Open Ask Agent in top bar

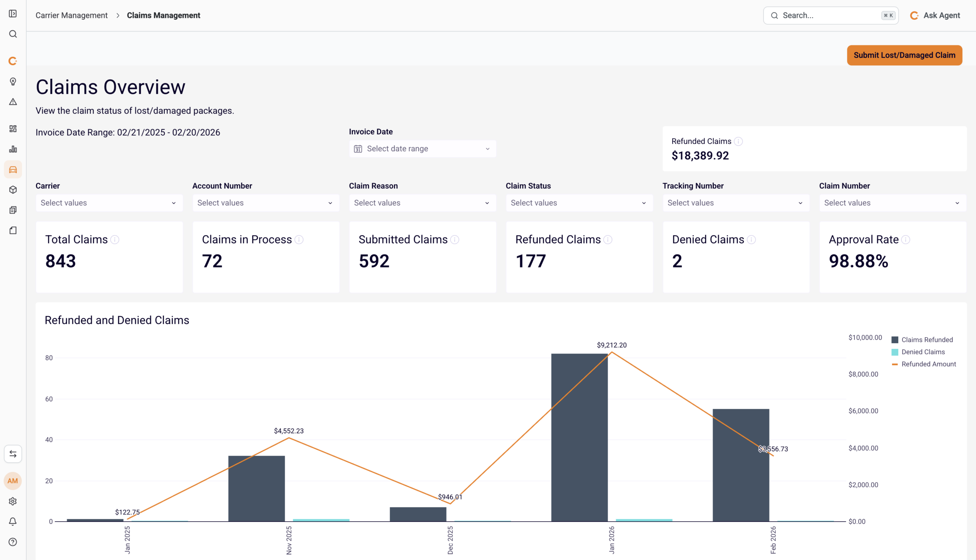point(935,15)
